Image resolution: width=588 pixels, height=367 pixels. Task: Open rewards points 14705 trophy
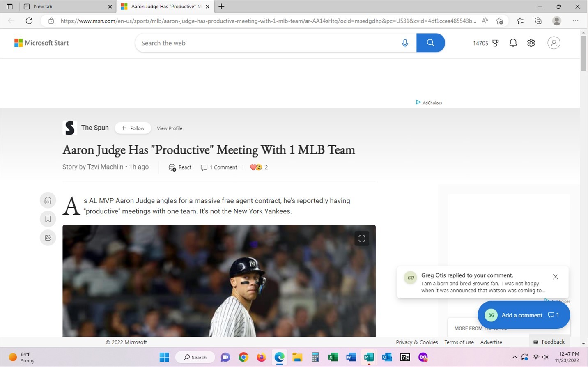[486, 43]
